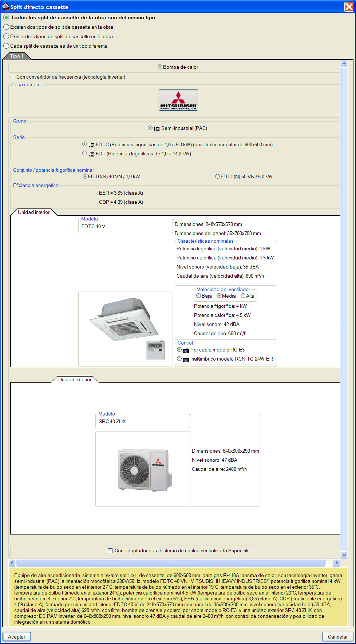Click the catalog icon beside the FDT series
This screenshot has width=356, height=644.
click(x=91, y=154)
